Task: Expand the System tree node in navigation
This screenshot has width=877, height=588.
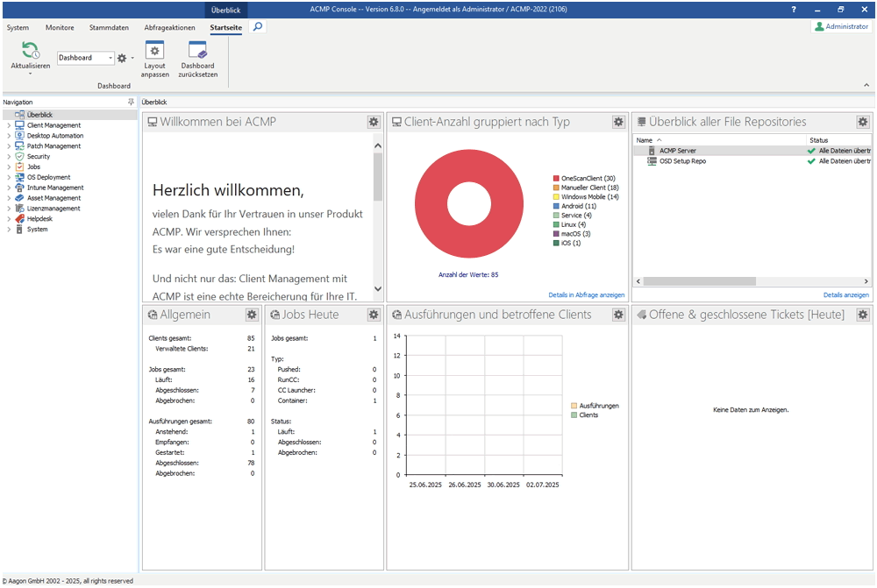Action: click(x=9, y=230)
